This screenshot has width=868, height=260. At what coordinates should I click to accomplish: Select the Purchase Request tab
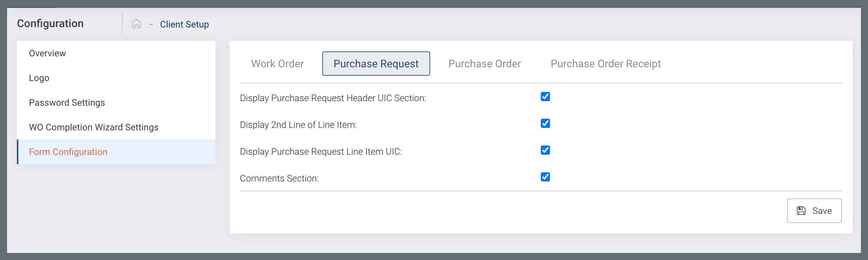click(376, 64)
